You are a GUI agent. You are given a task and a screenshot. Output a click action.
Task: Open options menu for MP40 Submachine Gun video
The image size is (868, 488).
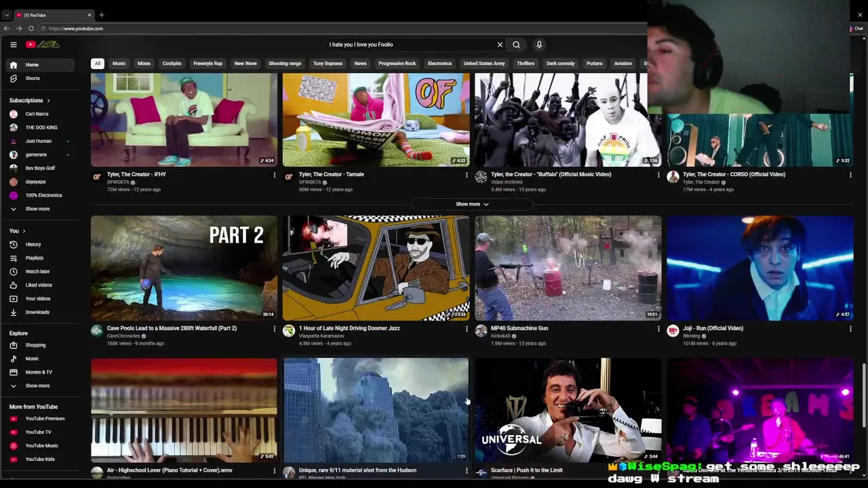[x=658, y=329]
